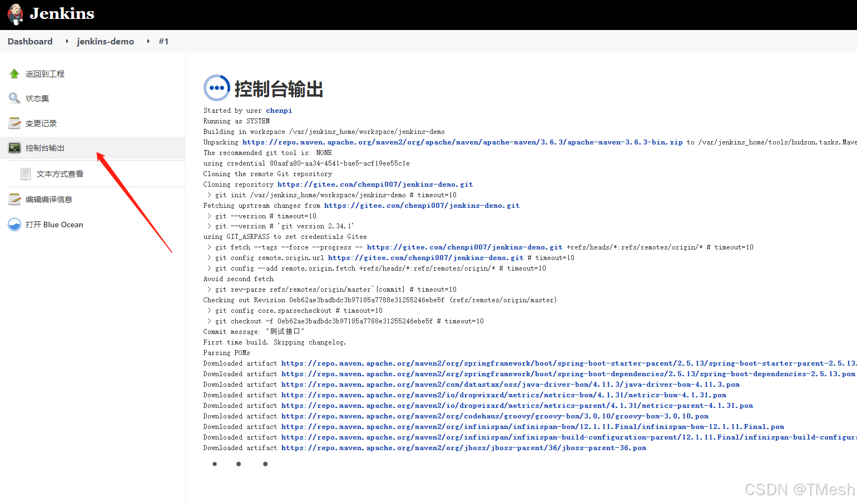Expand the arrow after jenkins-demo breadcrumb

148,41
